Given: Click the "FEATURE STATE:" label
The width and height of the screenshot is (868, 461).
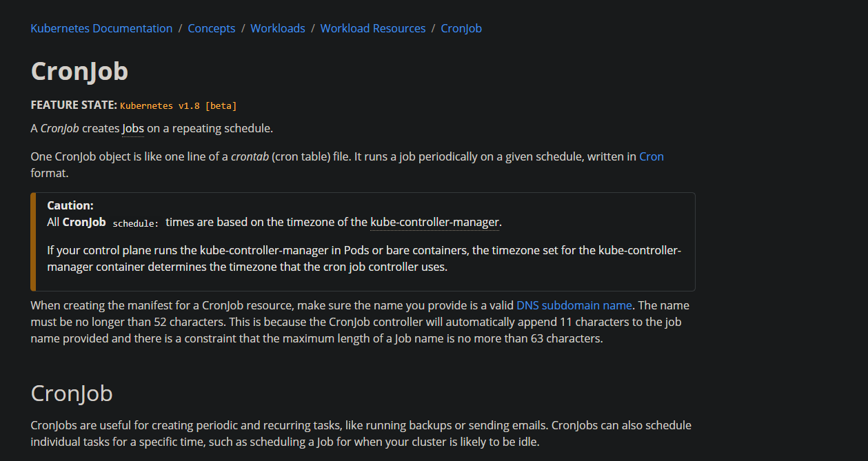Looking at the screenshot, I should click(74, 105).
